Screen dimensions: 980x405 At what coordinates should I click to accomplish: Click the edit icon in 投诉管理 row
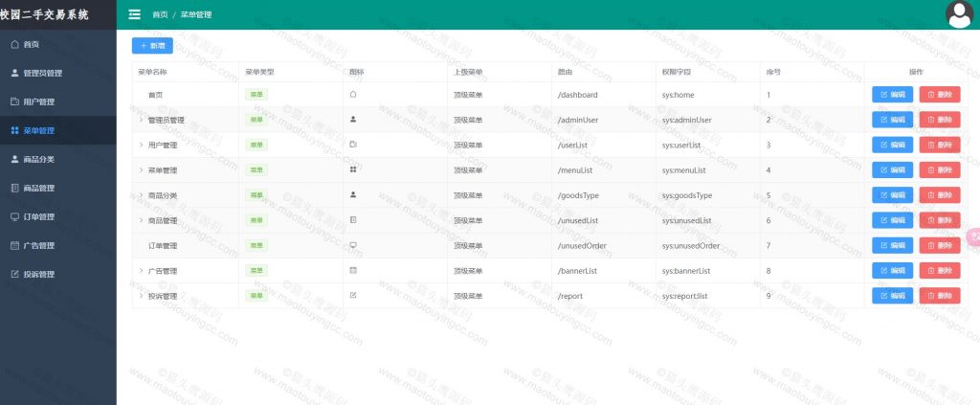353,295
